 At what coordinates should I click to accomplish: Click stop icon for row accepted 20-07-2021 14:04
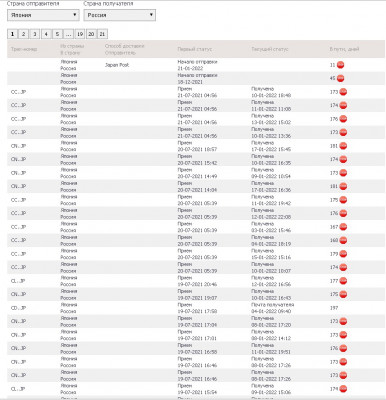343,186
